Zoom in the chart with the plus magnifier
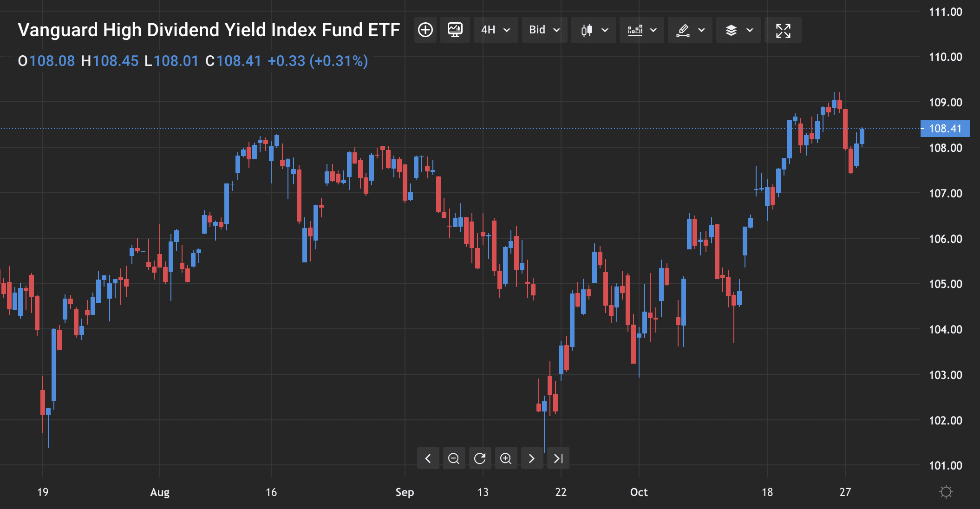Image resolution: width=980 pixels, height=509 pixels. click(x=506, y=458)
